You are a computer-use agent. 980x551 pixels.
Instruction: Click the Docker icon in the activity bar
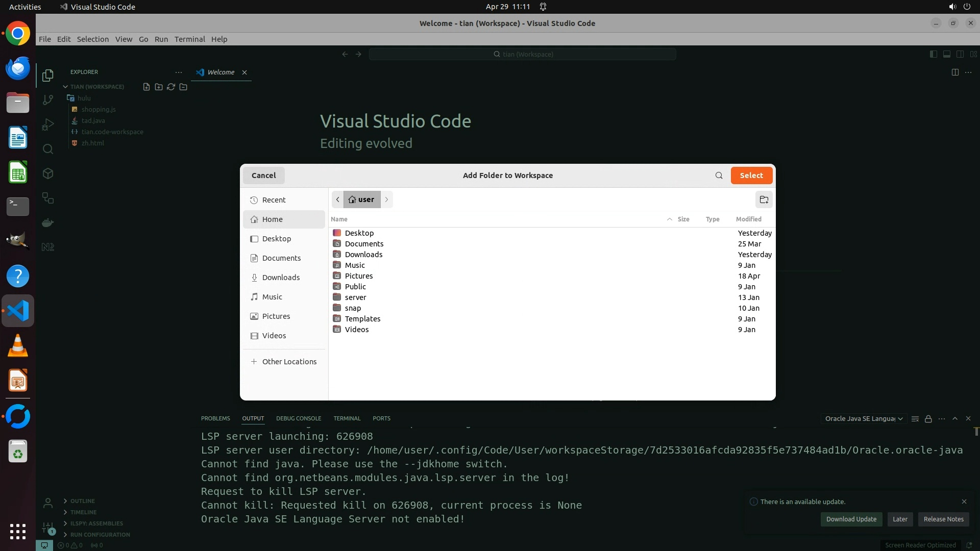click(48, 222)
